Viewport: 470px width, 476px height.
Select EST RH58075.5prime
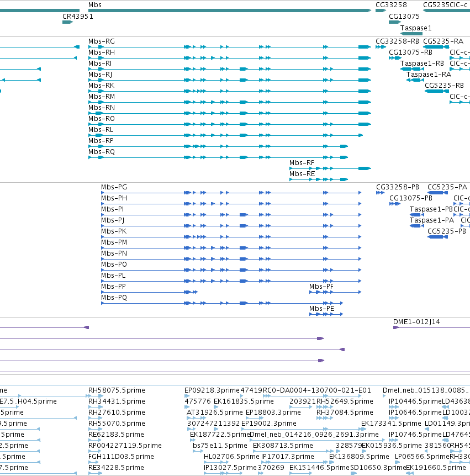(x=117, y=390)
